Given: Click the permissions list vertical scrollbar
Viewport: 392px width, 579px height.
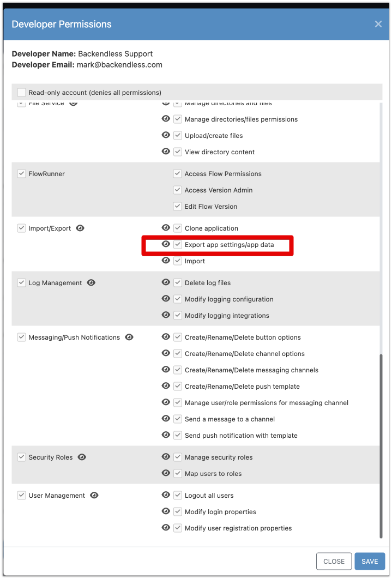Looking at the screenshot, I should tap(381, 446).
